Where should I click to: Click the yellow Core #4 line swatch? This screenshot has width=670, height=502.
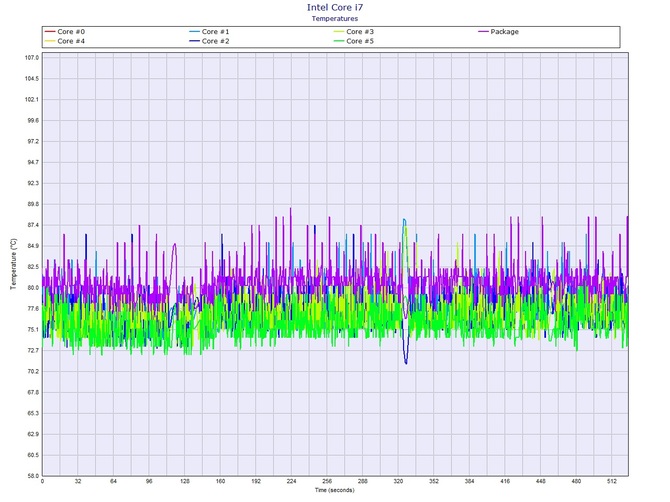(50, 41)
